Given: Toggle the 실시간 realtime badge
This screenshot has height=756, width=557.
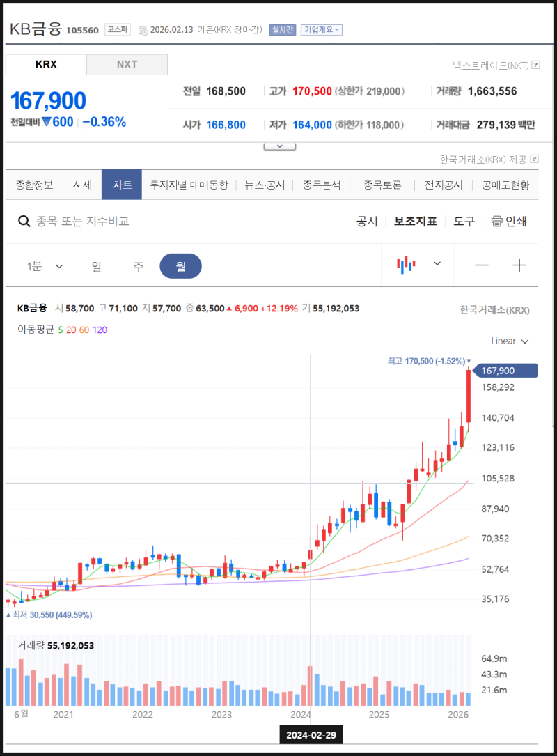Looking at the screenshot, I should [283, 30].
